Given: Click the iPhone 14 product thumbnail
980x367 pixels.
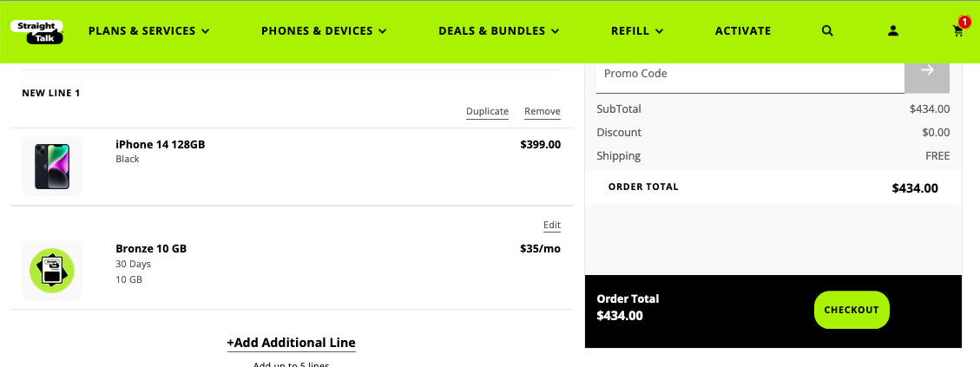Looking at the screenshot, I should click(x=52, y=166).
